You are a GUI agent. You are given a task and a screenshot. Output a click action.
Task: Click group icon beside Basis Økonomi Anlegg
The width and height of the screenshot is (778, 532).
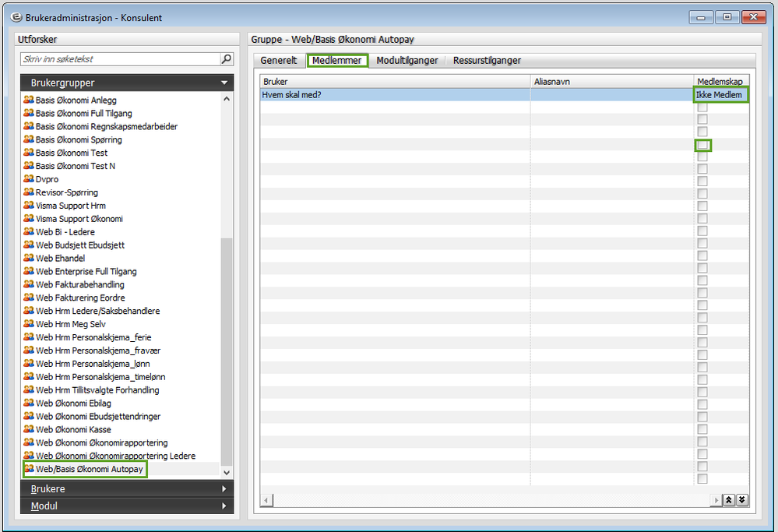[29, 100]
